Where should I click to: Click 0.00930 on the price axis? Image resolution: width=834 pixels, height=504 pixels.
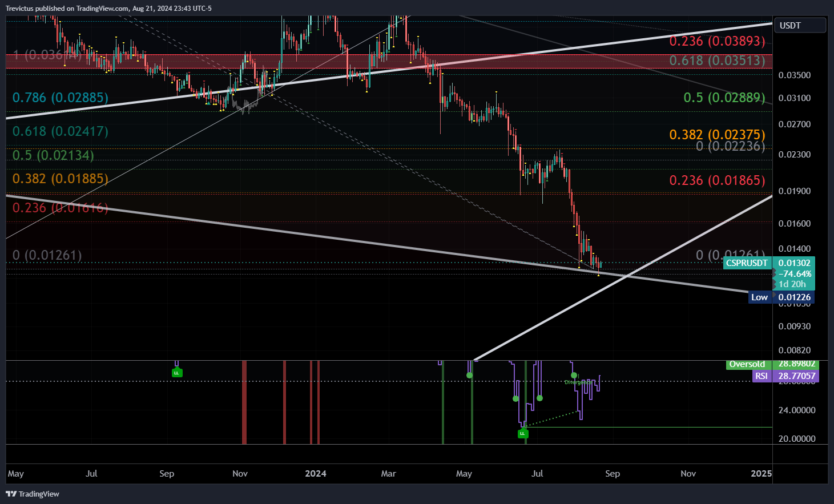795,326
